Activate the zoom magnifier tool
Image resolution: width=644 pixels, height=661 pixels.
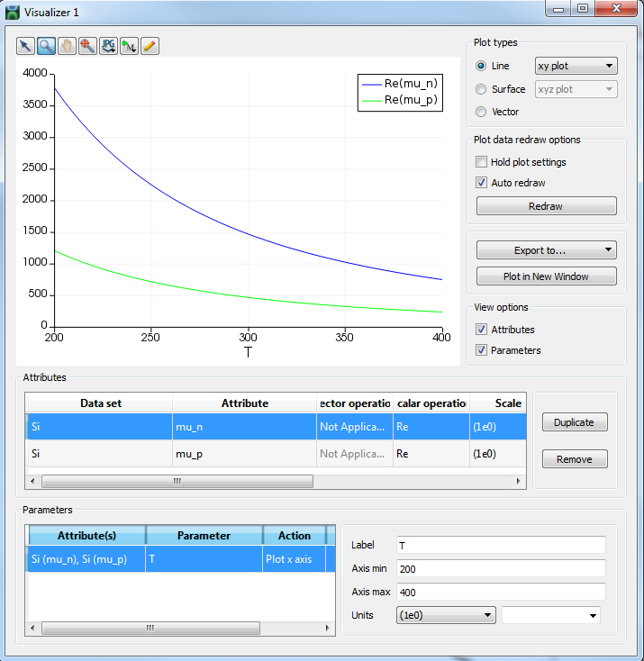point(46,46)
